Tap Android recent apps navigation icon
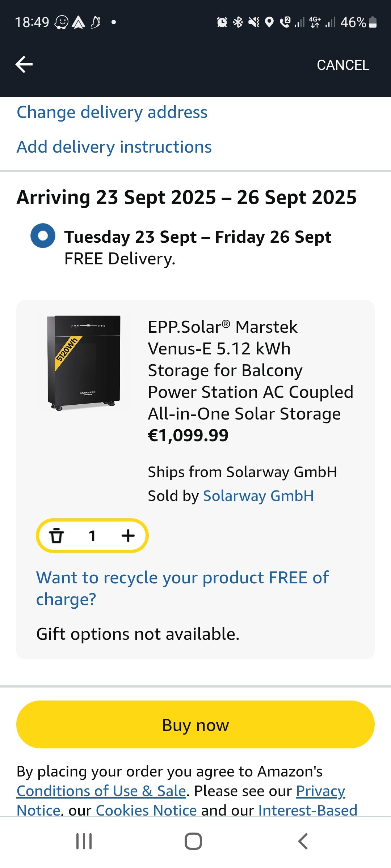391x868 pixels. click(x=84, y=841)
